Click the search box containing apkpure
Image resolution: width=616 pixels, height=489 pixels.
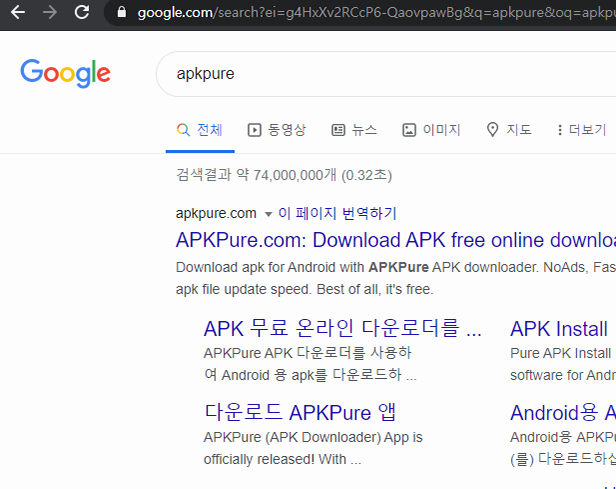[387, 74]
